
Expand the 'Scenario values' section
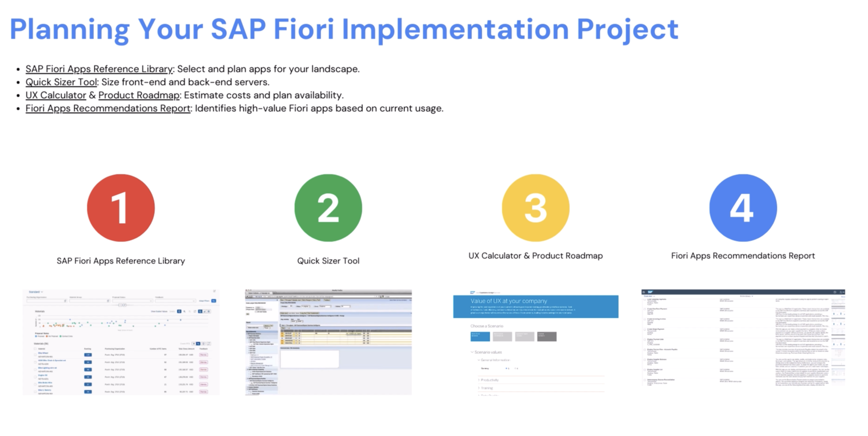tap(486, 352)
